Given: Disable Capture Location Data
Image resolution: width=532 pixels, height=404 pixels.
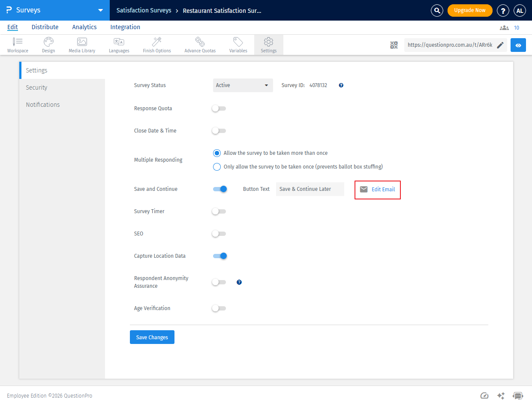Looking at the screenshot, I should click(219, 256).
